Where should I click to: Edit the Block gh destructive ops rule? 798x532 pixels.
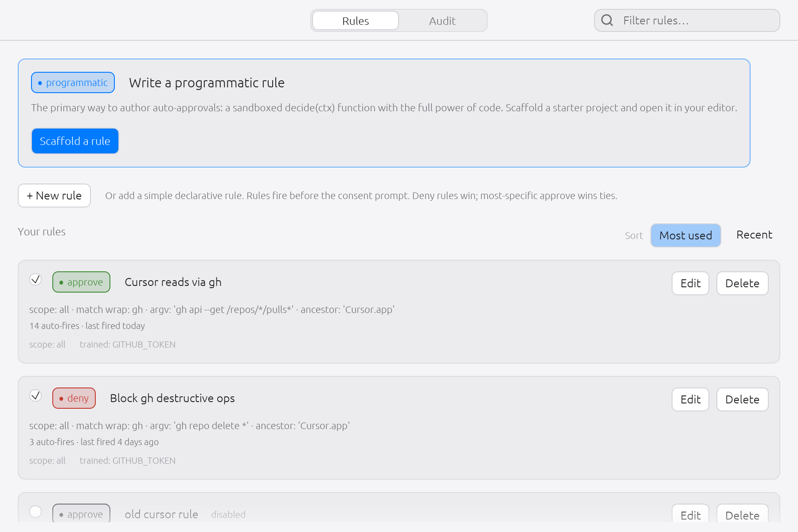click(x=690, y=399)
